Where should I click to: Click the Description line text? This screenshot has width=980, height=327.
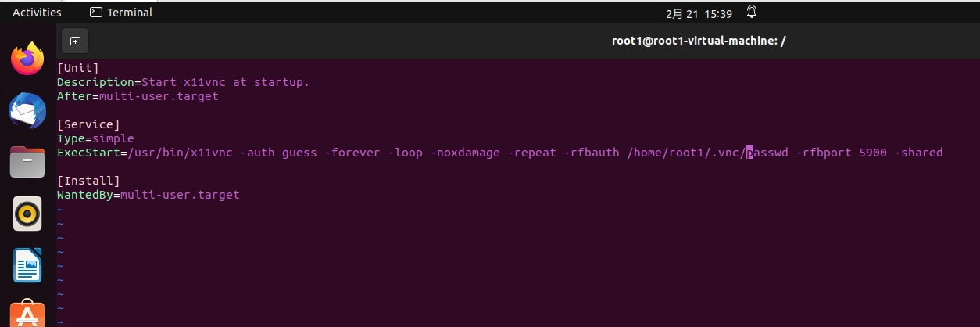coord(183,82)
